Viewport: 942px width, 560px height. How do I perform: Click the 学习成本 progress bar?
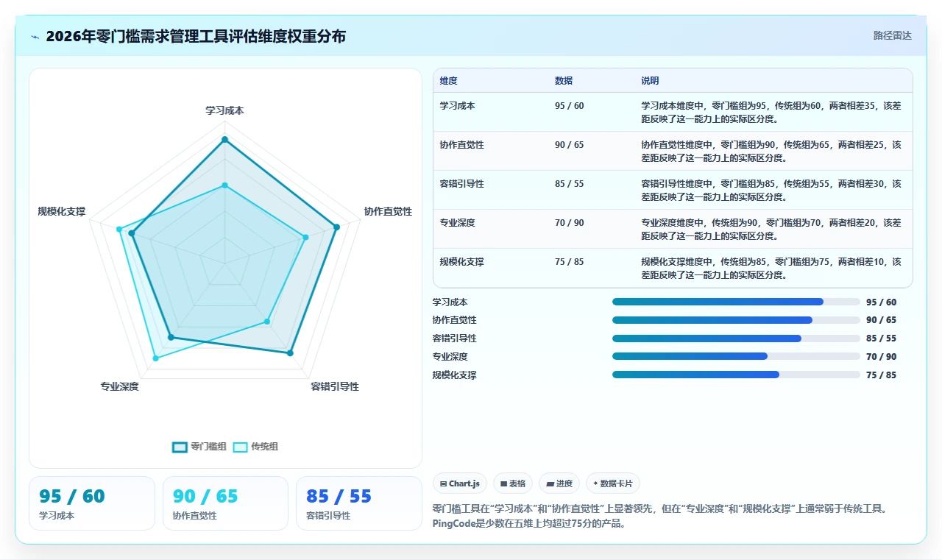[736, 302]
